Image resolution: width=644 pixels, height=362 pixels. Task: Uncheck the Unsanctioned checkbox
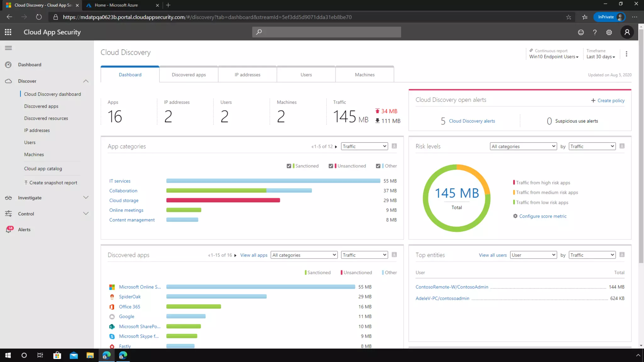pos(331,166)
